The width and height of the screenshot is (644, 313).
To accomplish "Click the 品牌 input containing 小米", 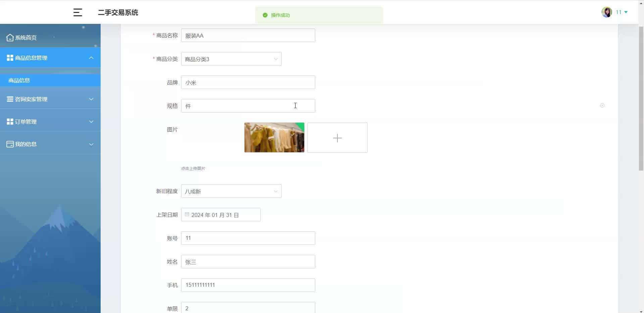I will [248, 82].
